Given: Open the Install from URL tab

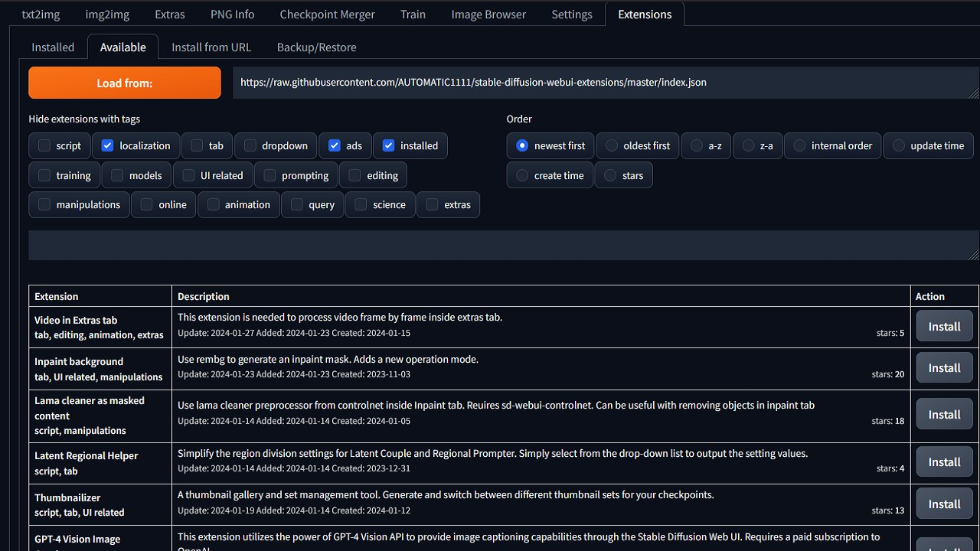Looking at the screenshot, I should click(211, 47).
